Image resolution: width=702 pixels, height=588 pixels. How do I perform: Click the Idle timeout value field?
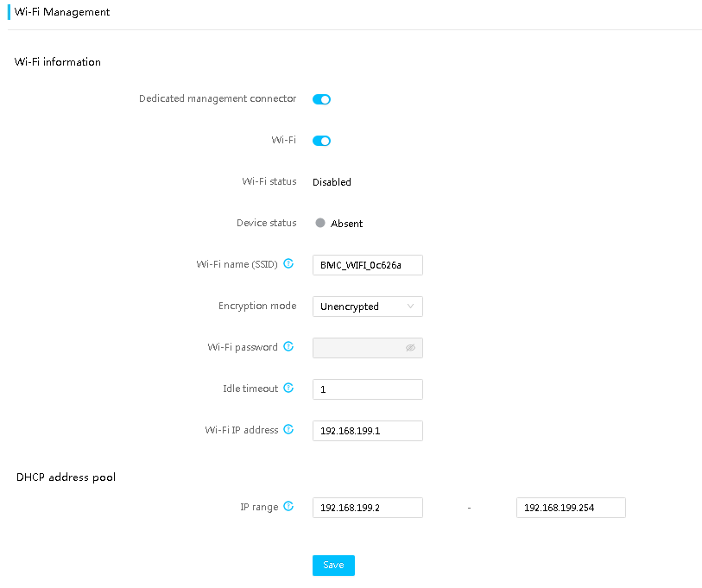368,389
